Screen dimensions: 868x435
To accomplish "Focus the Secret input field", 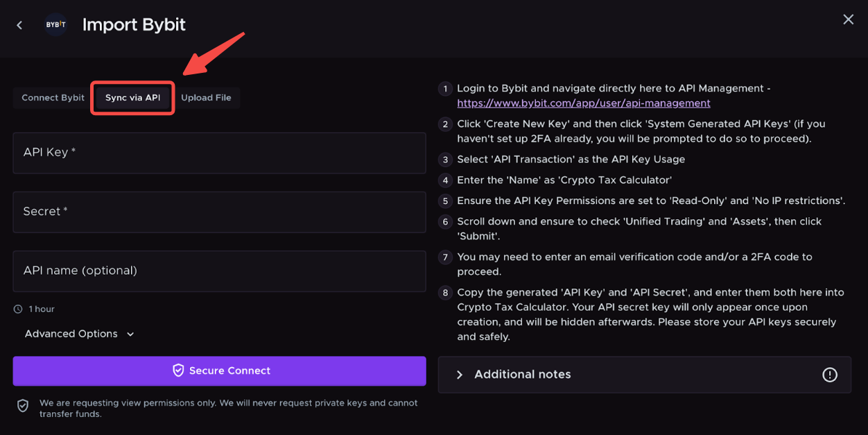I will [219, 212].
